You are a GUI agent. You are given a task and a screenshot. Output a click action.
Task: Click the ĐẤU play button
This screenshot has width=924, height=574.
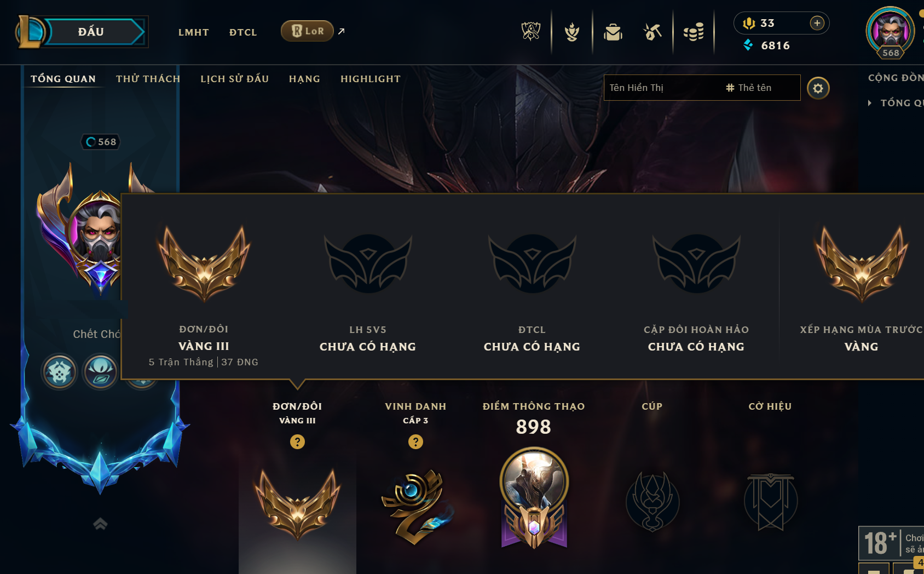91,32
